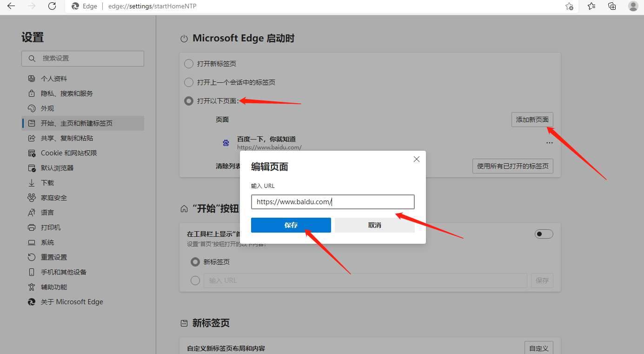Open the 系统 settings section
The image size is (644, 354).
[83, 242]
